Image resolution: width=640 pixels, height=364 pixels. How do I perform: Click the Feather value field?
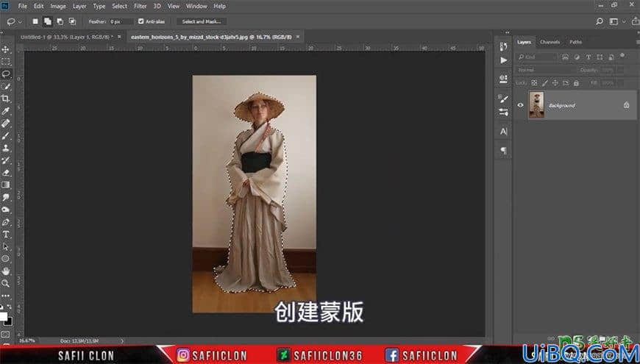tap(121, 21)
